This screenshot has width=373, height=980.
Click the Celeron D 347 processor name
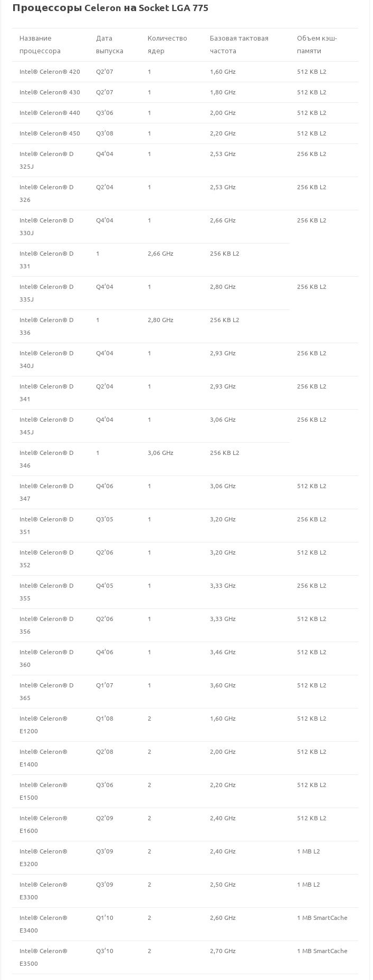(x=46, y=492)
